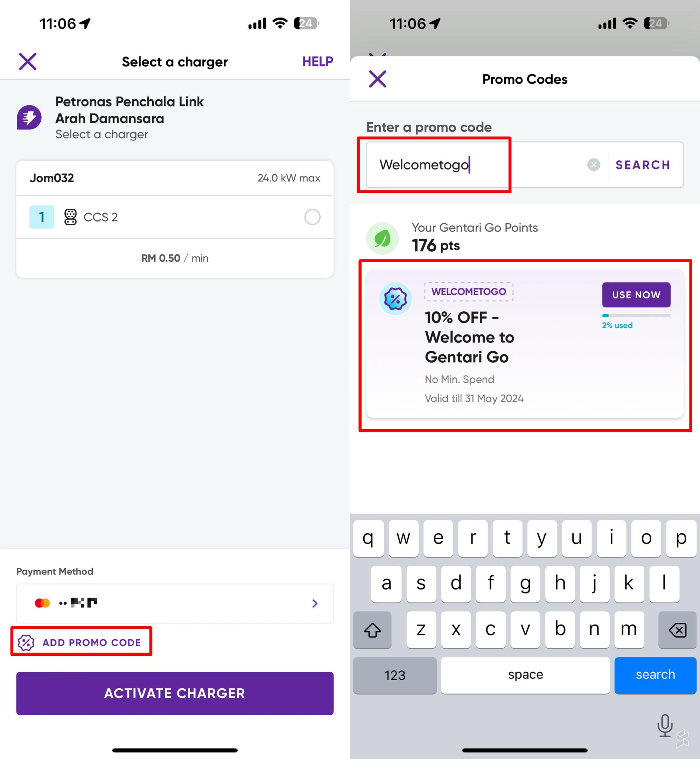
Task: Tap the CCS 2 connector plug icon
Action: [x=70, y=217]
